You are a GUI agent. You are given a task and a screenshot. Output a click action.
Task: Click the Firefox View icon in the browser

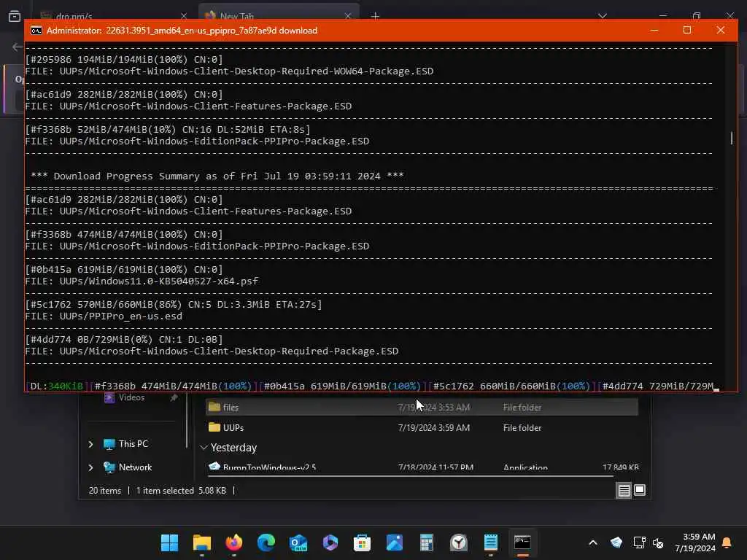coord(15,16)
